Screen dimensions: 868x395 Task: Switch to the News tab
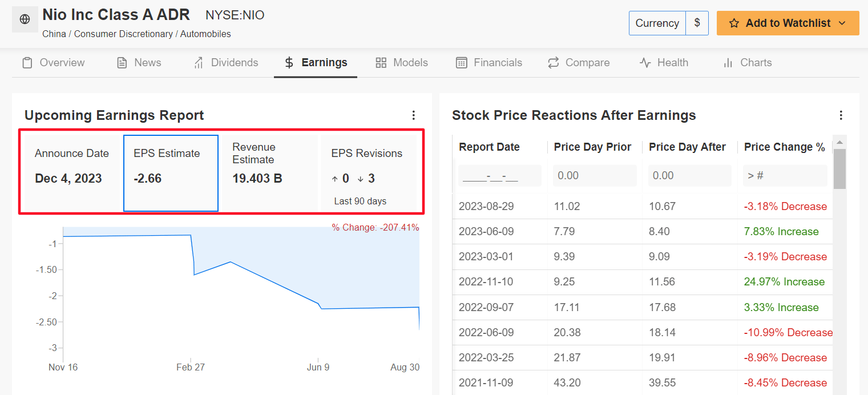pos(139,63)
